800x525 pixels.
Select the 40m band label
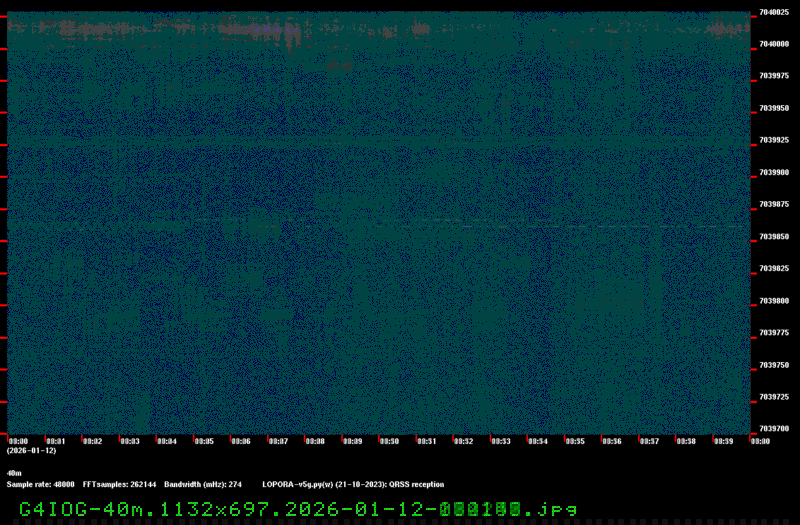14,473
